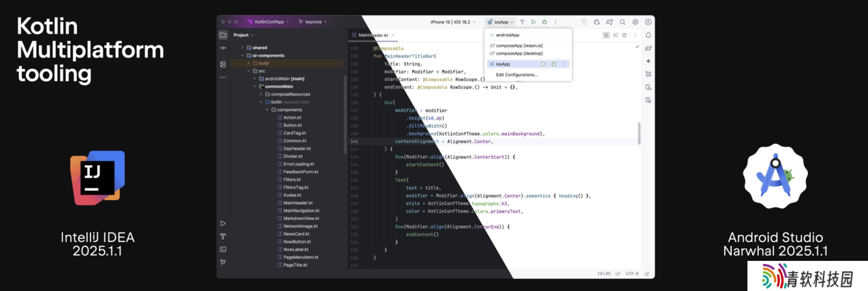Open the keynote branch dropdown
Screen dimensions: 868x291
point(313,22)
